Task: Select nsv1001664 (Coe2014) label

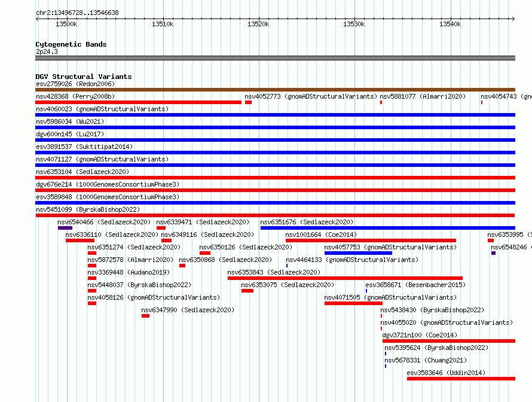Action: tap(321, 234)
